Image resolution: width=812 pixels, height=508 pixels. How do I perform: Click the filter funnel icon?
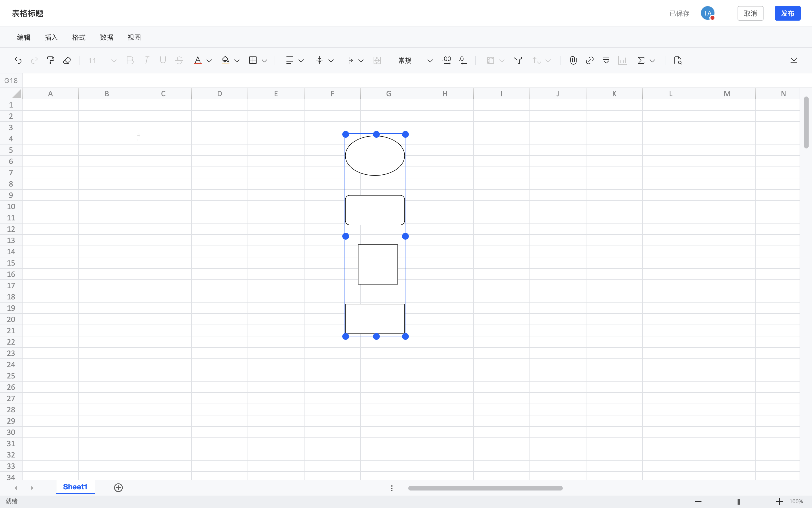[518, 60]
